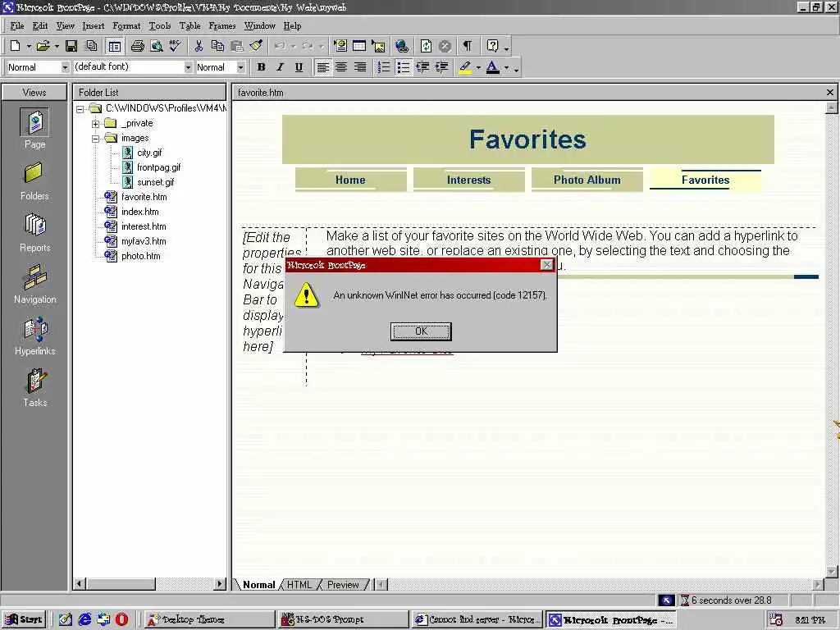Open the Tasks view
Viewport: 840px width, 630px height.
(x=34, y=388)
